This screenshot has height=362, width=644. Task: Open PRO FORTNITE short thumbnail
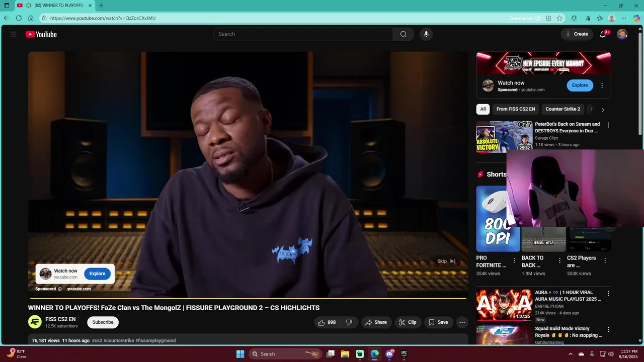pyautogui.click(x=498, y=219)
